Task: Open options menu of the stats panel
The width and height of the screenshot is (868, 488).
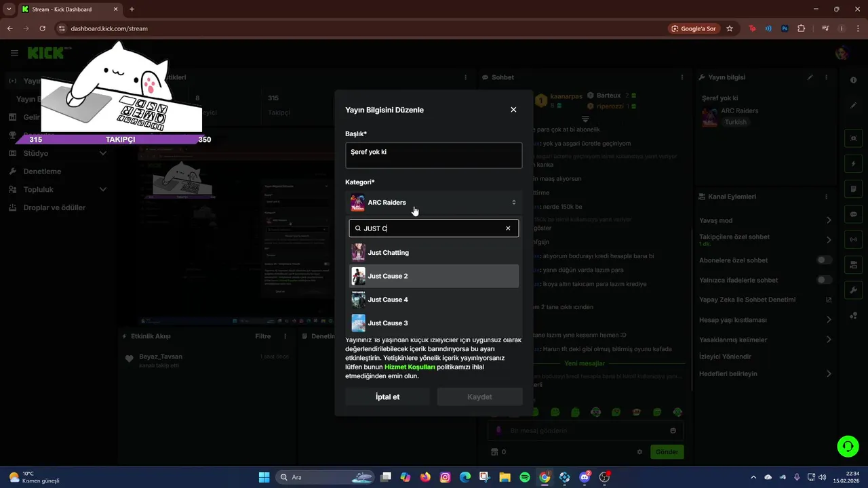Action: [465, 77]
